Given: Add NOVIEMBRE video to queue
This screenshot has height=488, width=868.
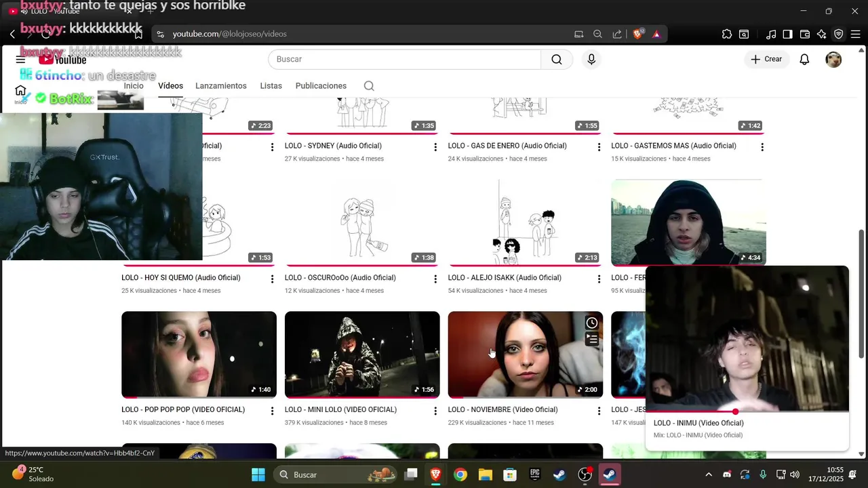Looking at the screenshot, I should [592, 339].
